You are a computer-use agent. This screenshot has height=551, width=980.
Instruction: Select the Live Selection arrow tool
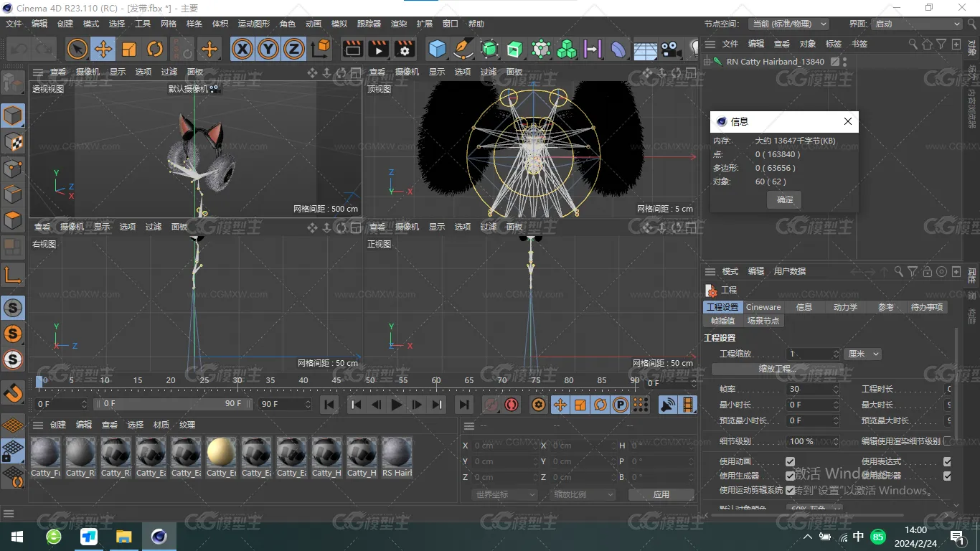(77, 49)
